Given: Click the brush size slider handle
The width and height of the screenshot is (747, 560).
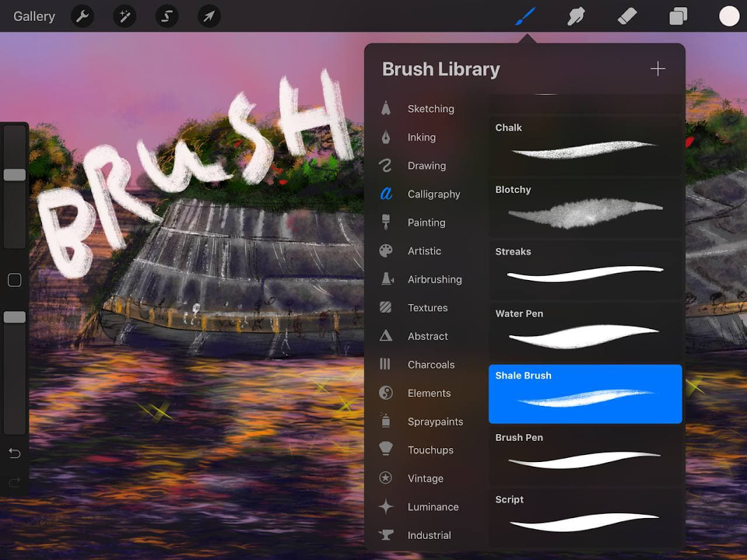Looking at the screenshot, I should [x=14, y=175].
